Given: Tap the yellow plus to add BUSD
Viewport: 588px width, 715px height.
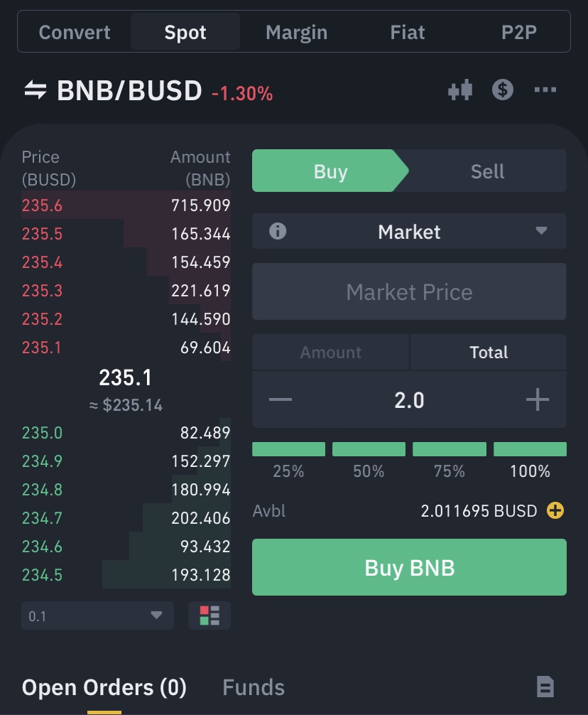Looking at the screenshot, I should (x=555, y=510).
